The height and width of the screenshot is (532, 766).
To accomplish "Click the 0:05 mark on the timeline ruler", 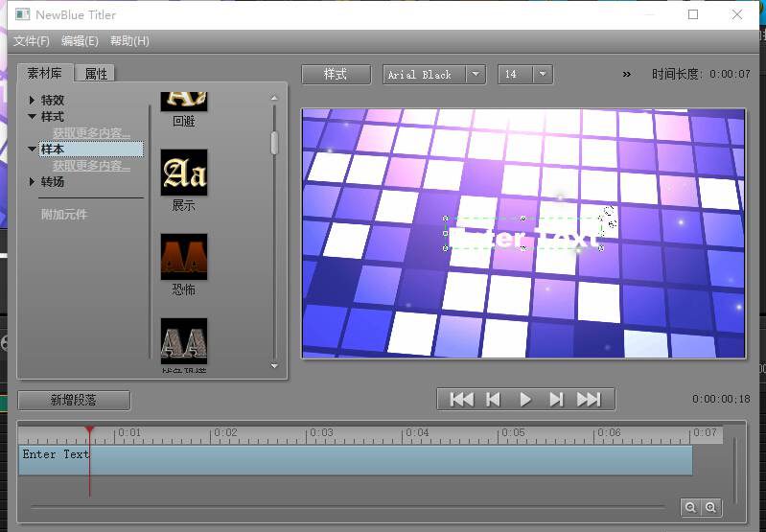I will [513, 433].
